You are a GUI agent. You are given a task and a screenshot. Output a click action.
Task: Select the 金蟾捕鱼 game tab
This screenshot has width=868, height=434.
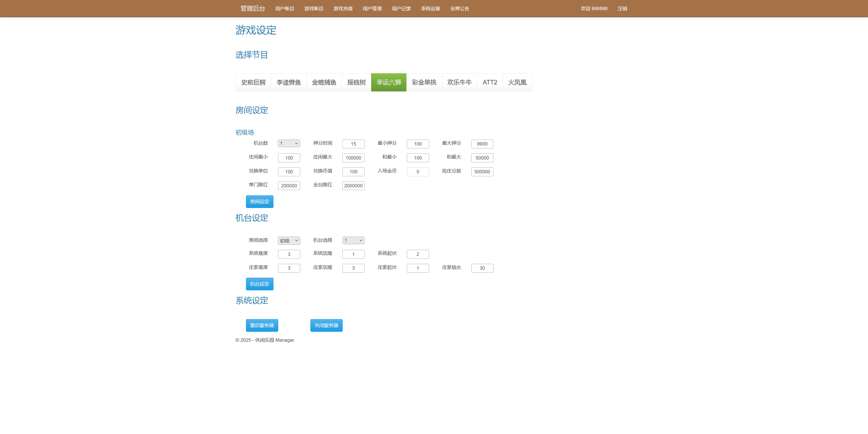tap(324, 82)
